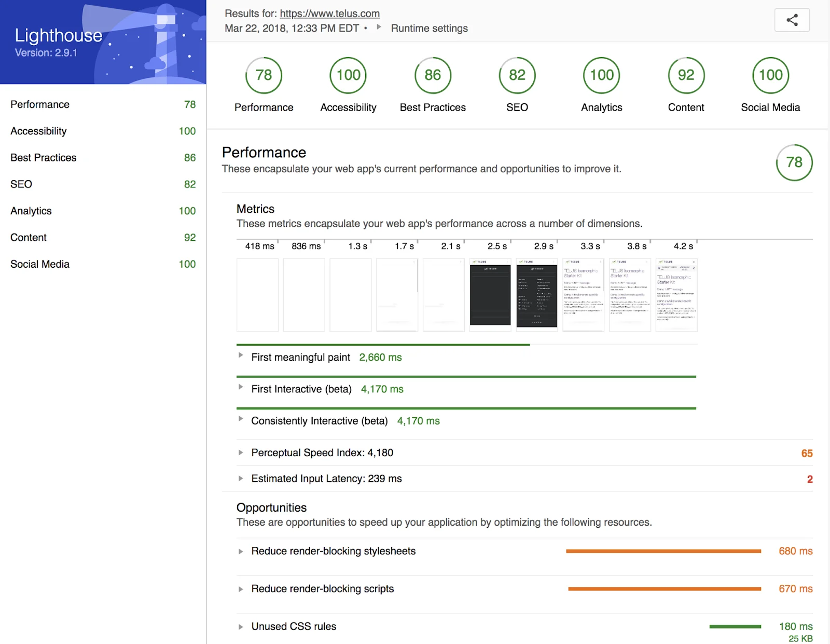Click the render-blocking stylesheets orange bar
The width and height of the screenshot is (830, 644).
[663, 551]
